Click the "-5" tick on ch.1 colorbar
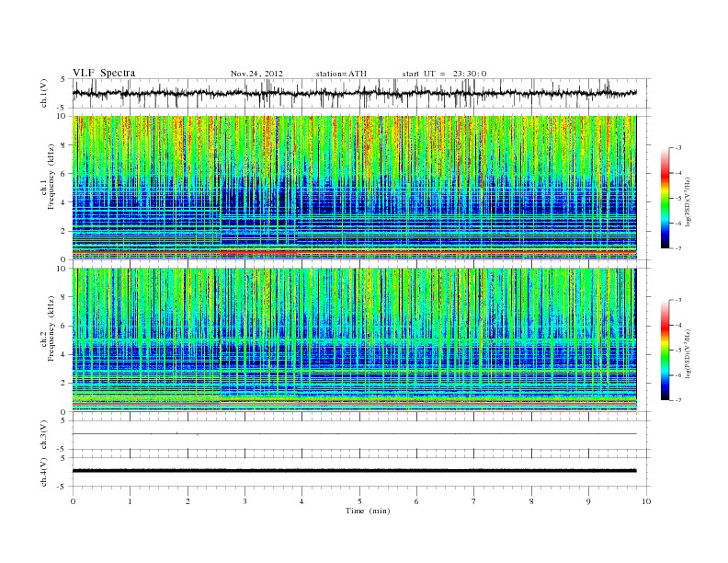 [678, 198]
